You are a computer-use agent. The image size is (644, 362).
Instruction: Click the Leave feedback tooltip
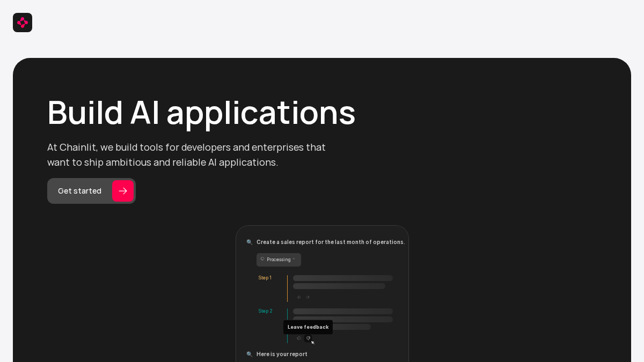(308, 327)
